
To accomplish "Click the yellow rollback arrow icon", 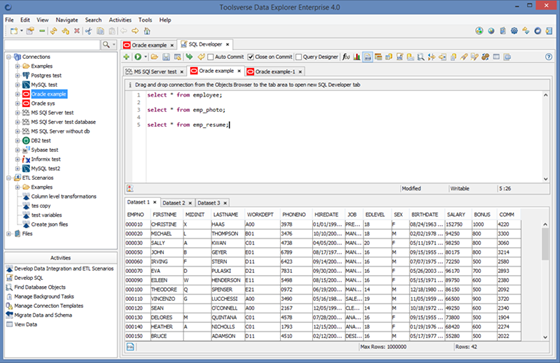I will click(201, 57).
